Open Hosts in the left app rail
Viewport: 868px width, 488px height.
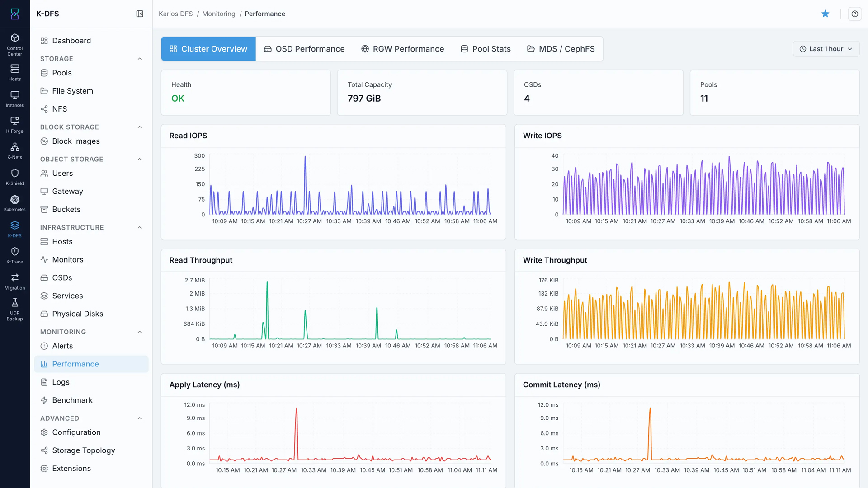[15, 72]
